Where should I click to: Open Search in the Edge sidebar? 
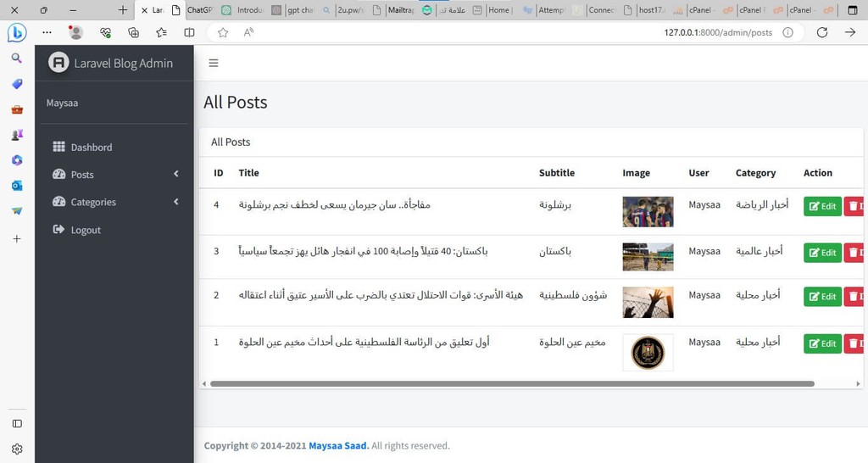pyautogui.click(x=17, y=59)
